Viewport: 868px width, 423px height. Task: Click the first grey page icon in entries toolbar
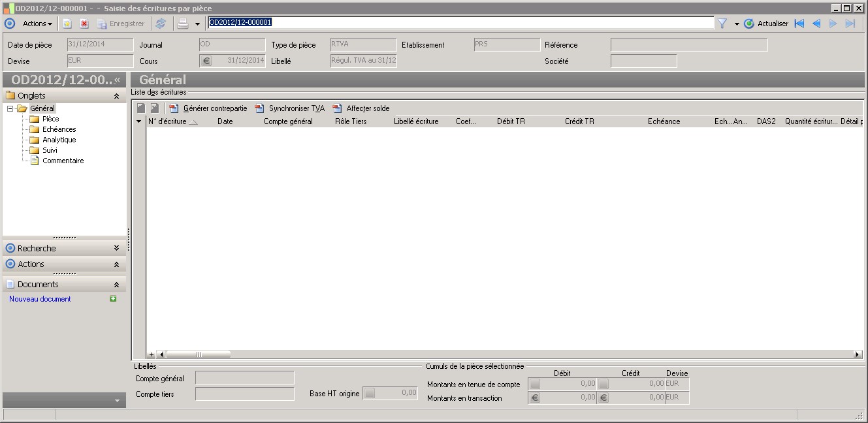click(x=141, y=108)
